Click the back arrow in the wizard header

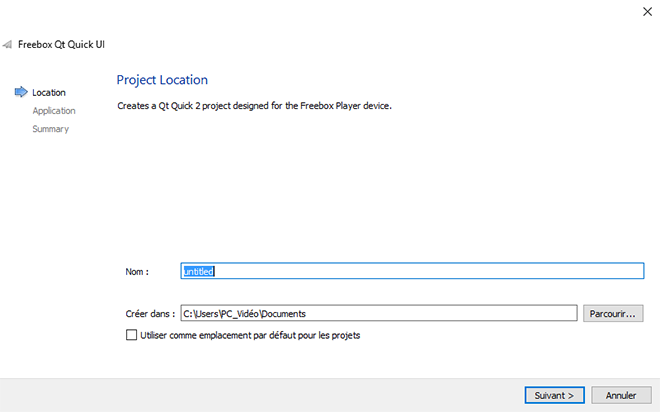pos(8,46)
